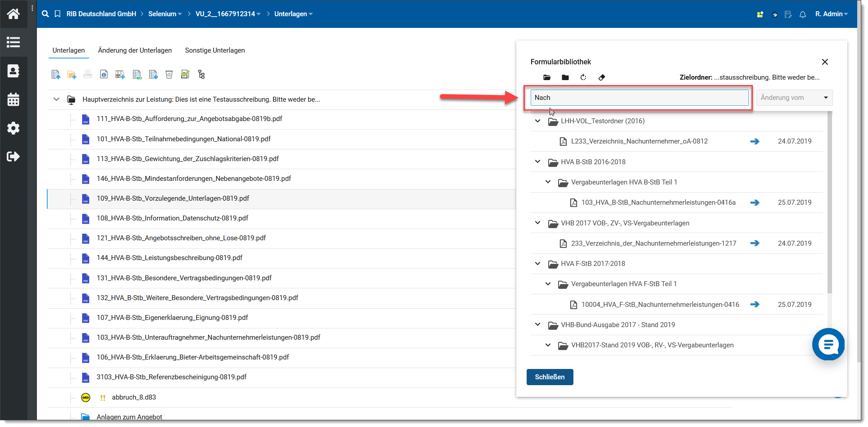This screenshot has width=868, height=427.
Task: Collapse the Hauptverzeichnis zur Leistung root folder
Action: pos(56,99)
